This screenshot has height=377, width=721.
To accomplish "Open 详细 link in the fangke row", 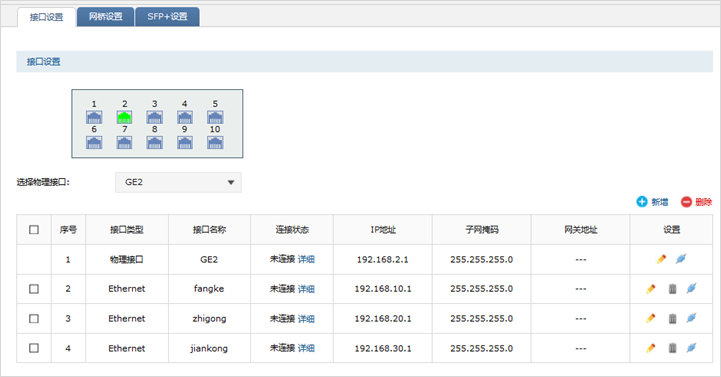I will (x=306, y=289).
